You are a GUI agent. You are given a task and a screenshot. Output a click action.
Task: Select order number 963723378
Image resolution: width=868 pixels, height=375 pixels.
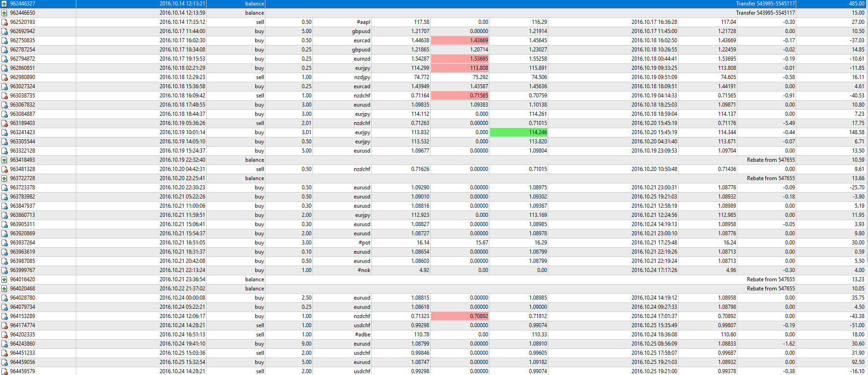pyautogui.click(x=23, y=187)
